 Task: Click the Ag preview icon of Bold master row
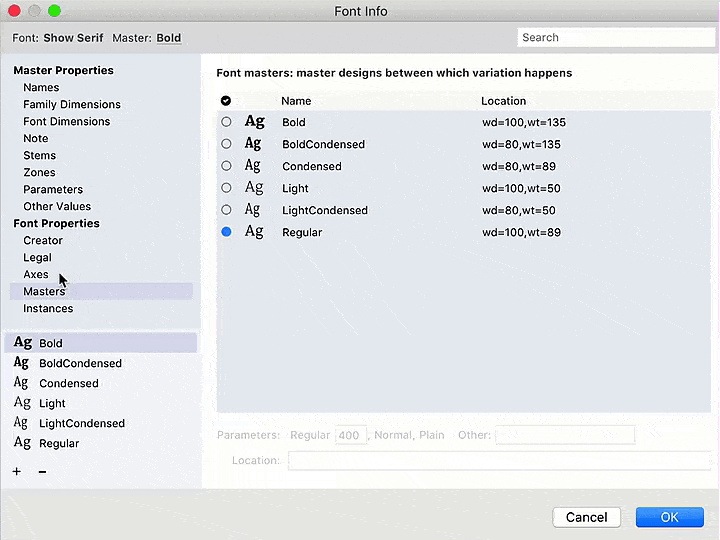click(x=255, y=122)
